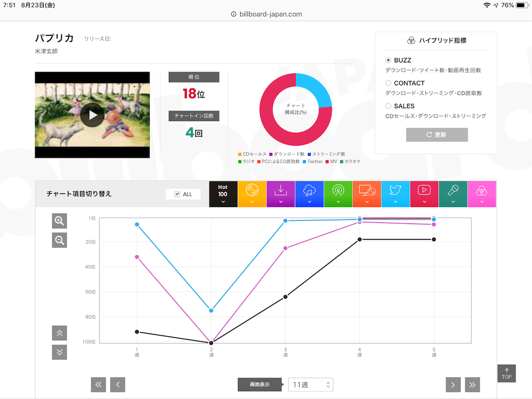Image resolution: width=532 pixels, height=399 pixels.
Task: Click the double up-arrow chart button
Action: coord(59,333)
